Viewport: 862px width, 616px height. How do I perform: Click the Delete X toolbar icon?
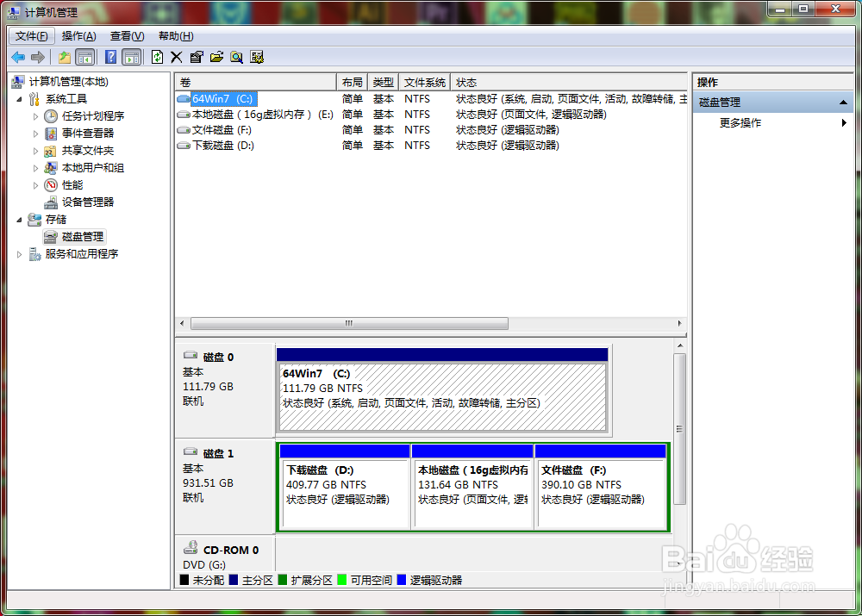tap(177, 57)
